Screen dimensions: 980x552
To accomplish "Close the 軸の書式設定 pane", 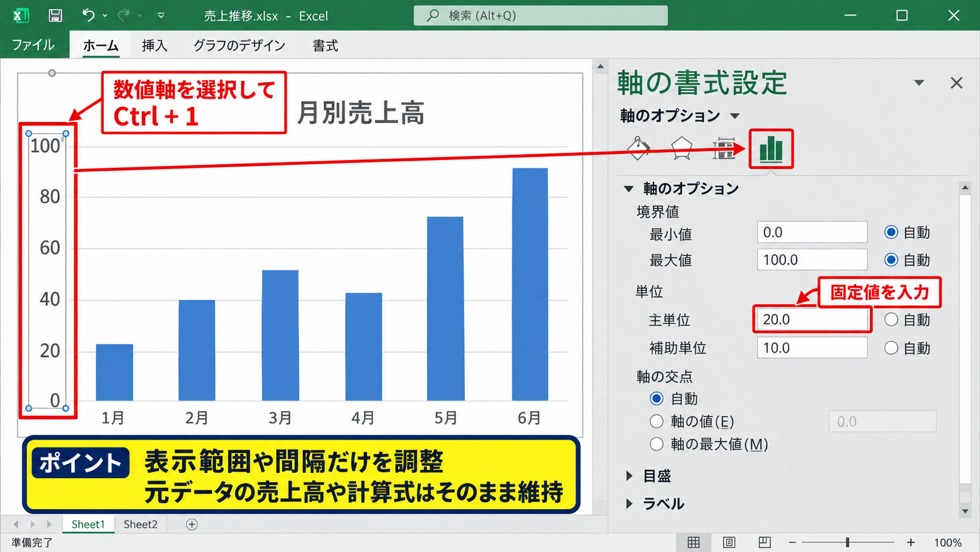I will point(957,83).
